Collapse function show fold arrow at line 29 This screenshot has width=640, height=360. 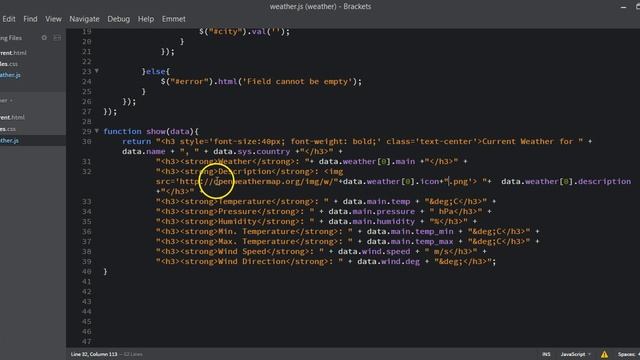coord(97,131)
